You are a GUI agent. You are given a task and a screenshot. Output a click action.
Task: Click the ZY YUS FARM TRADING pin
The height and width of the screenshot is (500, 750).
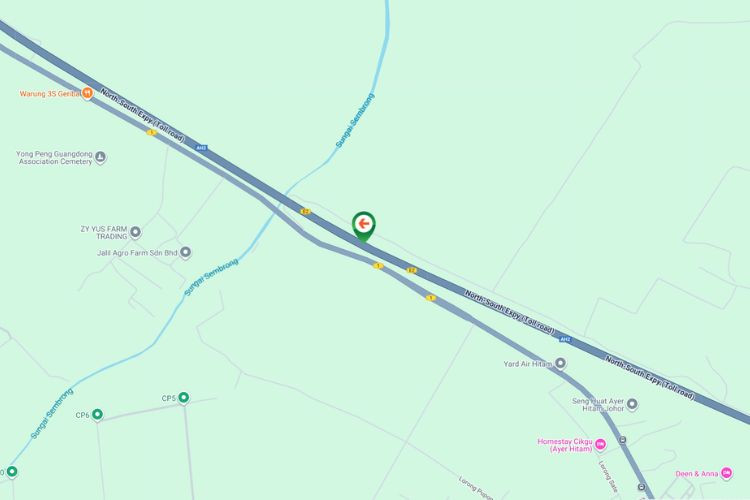(135, 232)
